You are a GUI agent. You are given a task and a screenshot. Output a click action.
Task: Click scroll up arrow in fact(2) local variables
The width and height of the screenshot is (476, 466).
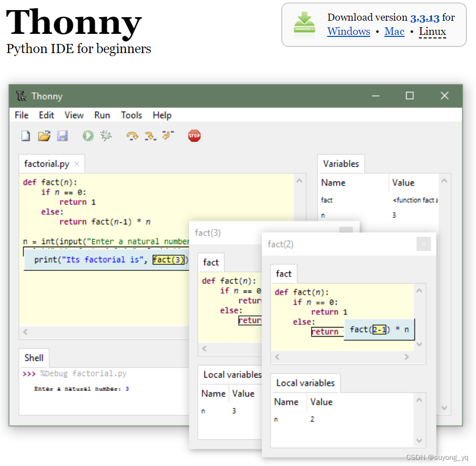(x=419, y=400)
